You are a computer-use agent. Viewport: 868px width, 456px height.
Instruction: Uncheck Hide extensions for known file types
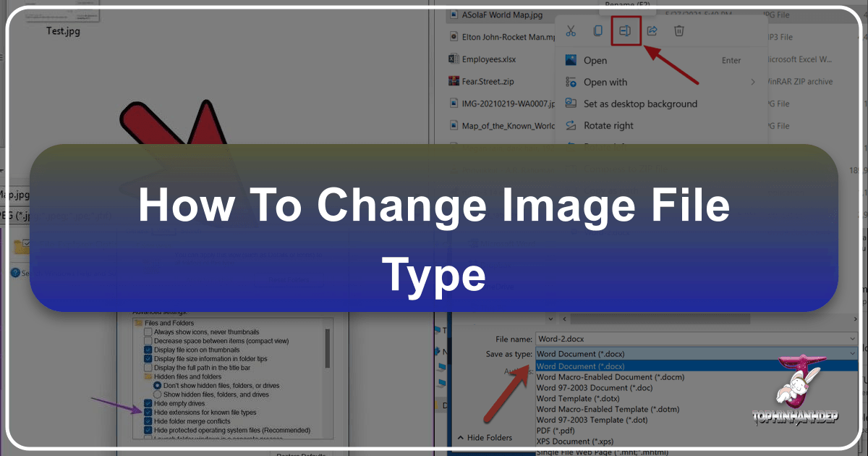pos(148,413)
